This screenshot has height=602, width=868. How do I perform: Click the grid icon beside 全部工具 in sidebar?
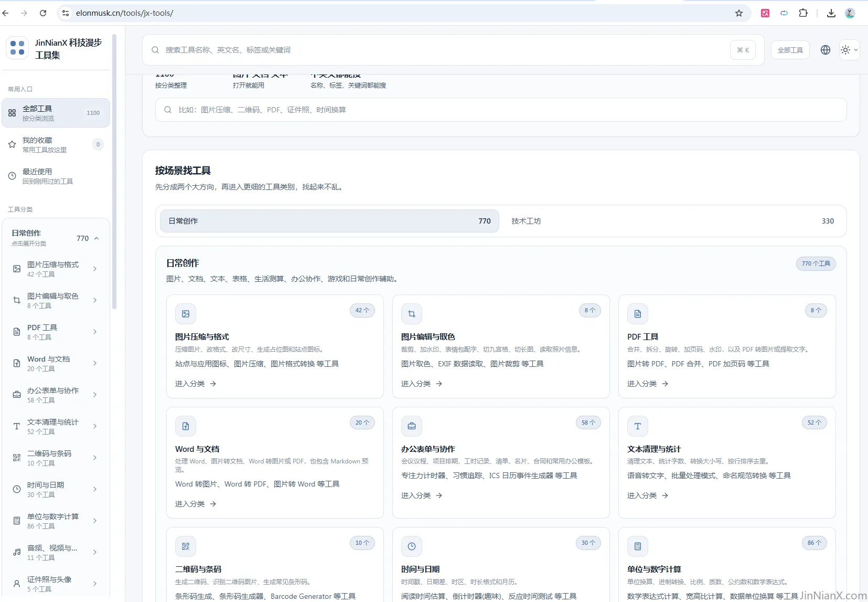12,113
